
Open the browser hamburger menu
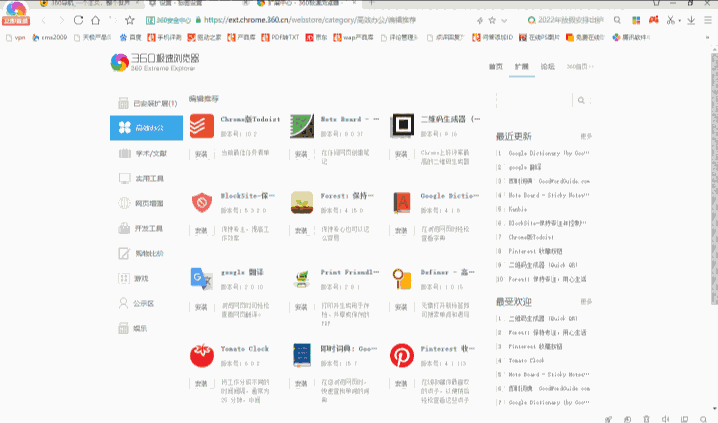pos(708,20)
